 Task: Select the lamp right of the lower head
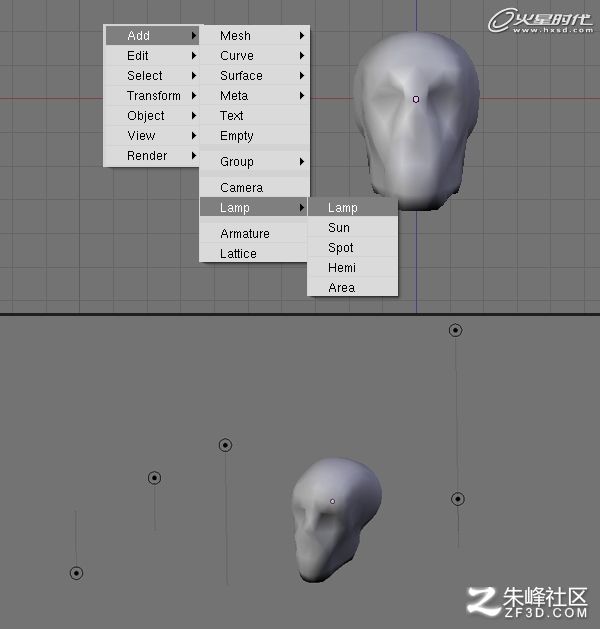point(458,499)
